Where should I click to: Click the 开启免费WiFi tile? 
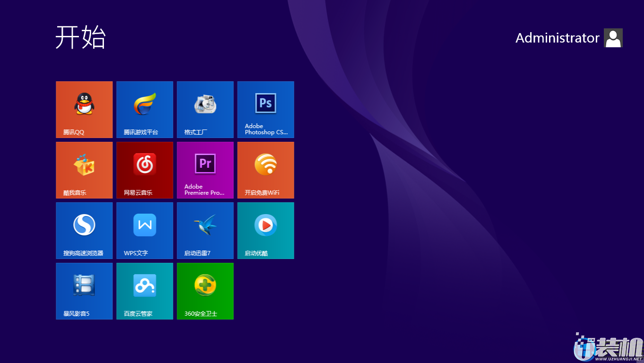click(266, 170)
